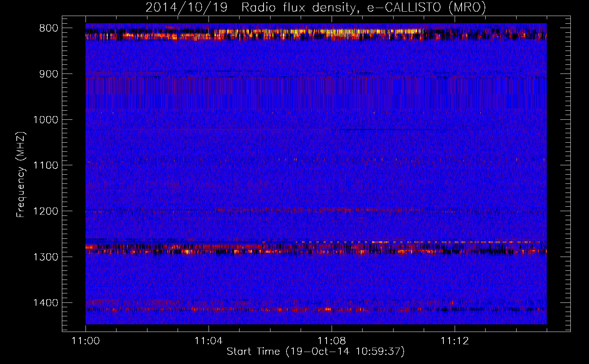This screenshot has height=364, width=589.
Task: Click the '1300' frequency axis label
Action: tap(46, 257)
